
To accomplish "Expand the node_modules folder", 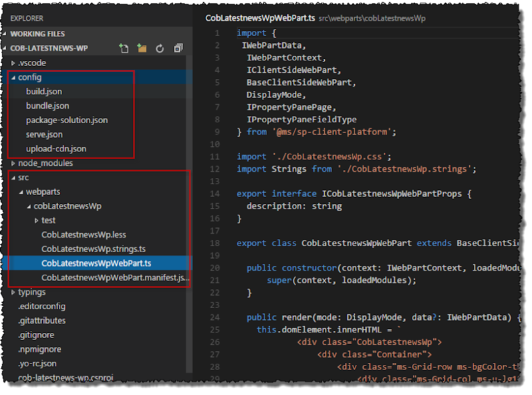I will tap(13, 164).
